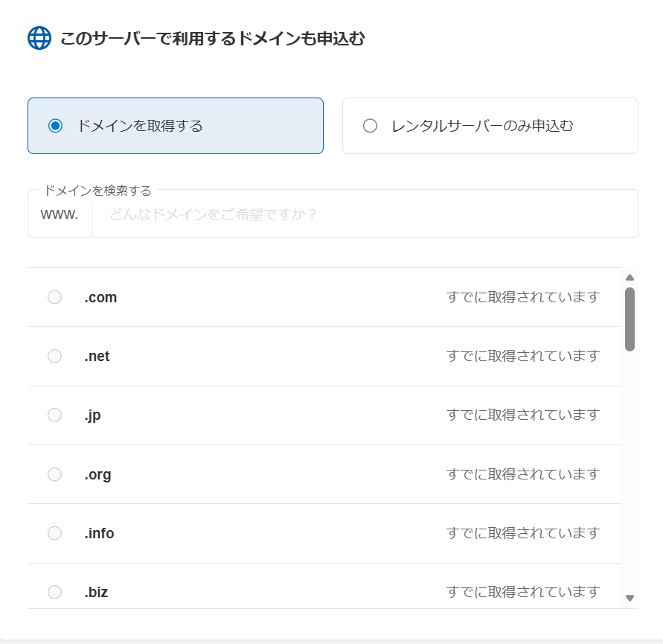Screen dimensions: 663x644
Task: Select the .biz domain radio button
Action: (x=54, y=592)
